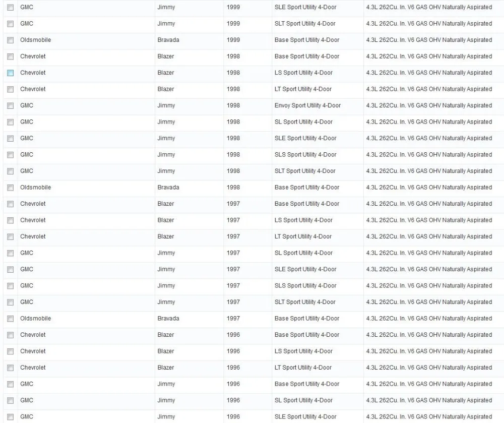Click 'Base Sport Utility 4-Door' in the 1996 Jimmy row

point(306,384)
